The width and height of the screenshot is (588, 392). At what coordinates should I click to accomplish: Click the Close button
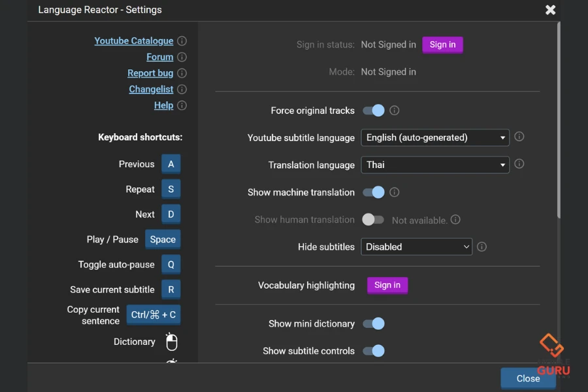click(x=528, y=378)
